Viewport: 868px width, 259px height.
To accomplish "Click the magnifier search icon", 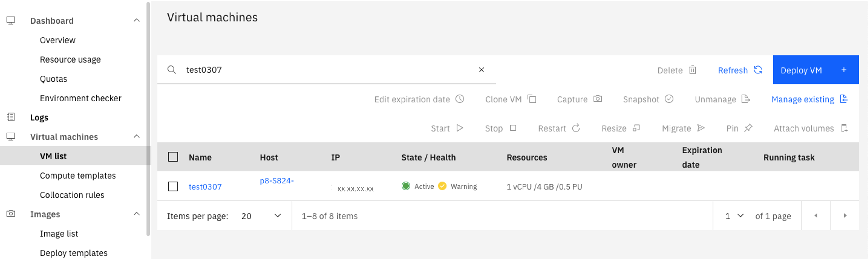I will tap(172, 70).
